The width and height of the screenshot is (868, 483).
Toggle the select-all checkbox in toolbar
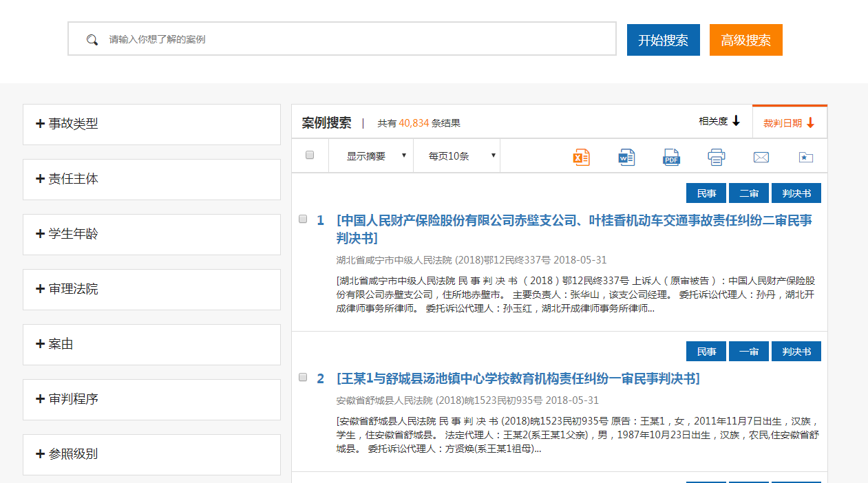tap(310, 155)
